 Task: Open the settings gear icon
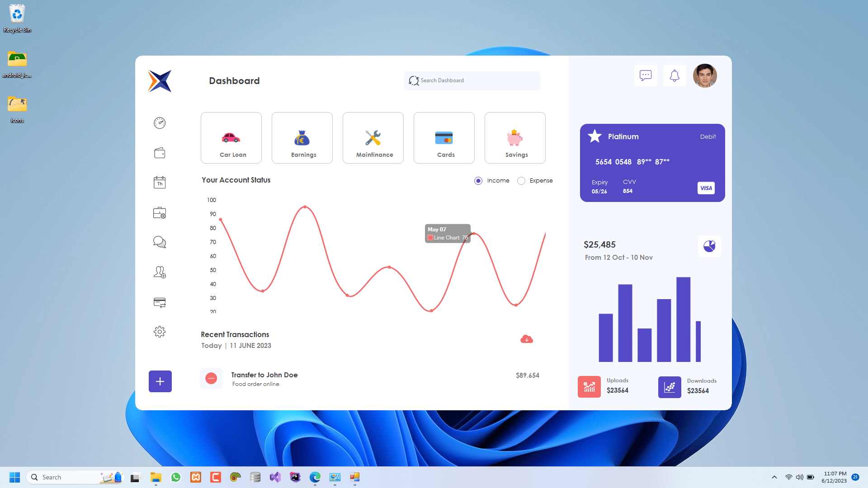tap(159, 332)
